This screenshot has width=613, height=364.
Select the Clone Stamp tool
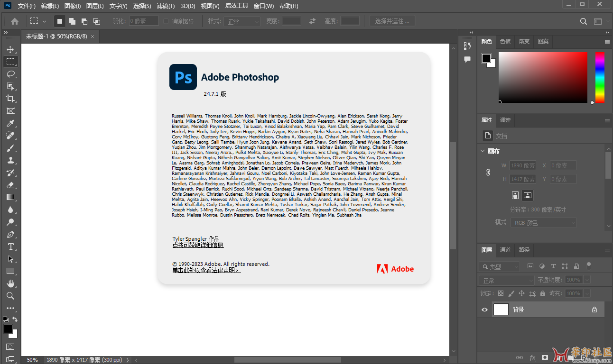(10, 160)
